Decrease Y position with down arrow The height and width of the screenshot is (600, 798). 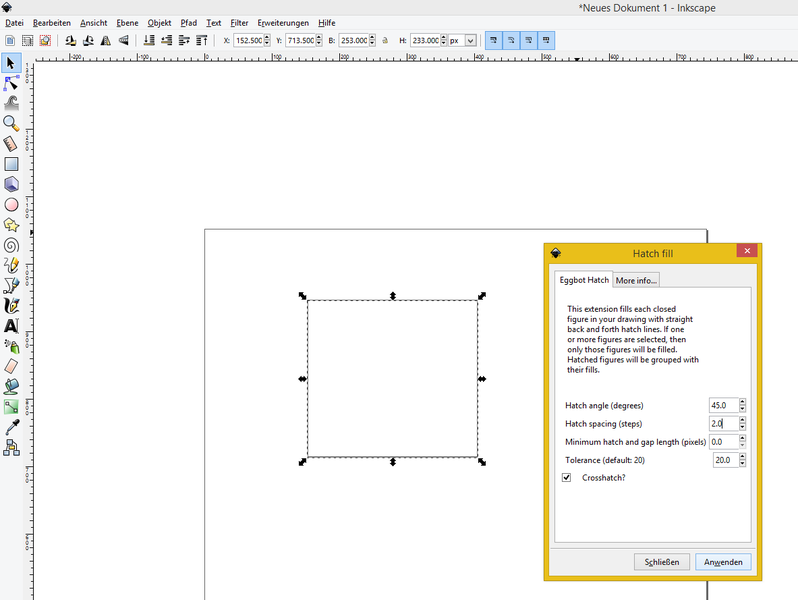[x=319, y=43]
